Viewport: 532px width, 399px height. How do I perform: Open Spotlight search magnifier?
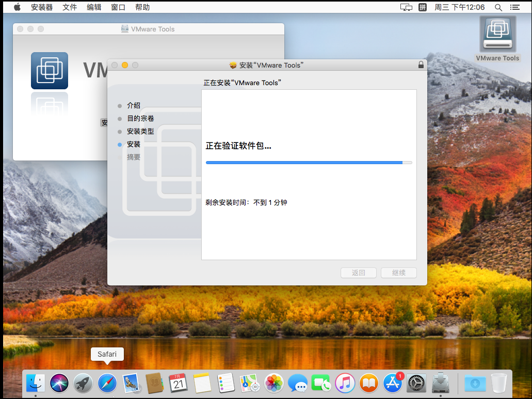pos(498,7)
